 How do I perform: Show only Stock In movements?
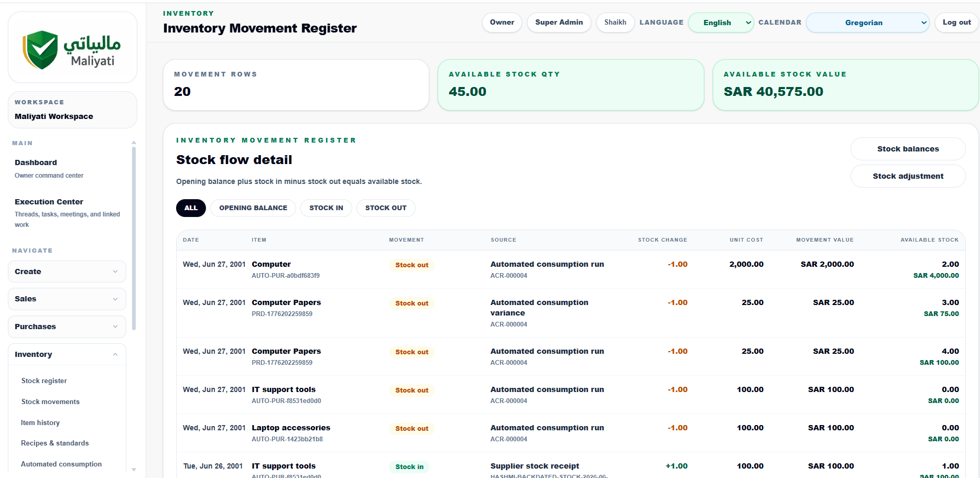[326, 208]
